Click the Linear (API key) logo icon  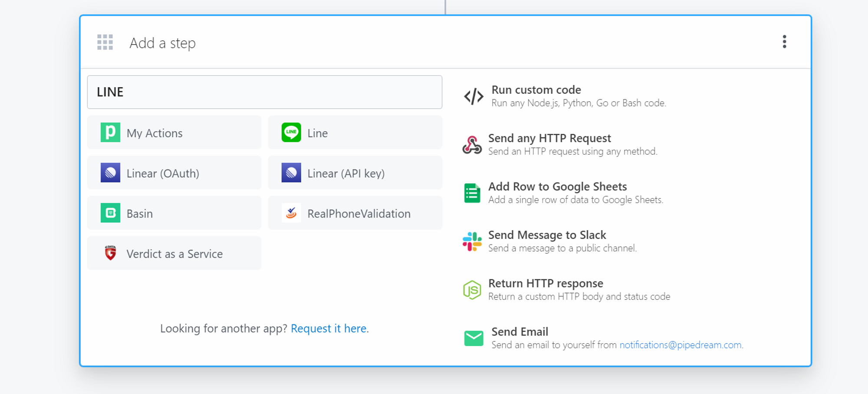click(x=291, y=172)
